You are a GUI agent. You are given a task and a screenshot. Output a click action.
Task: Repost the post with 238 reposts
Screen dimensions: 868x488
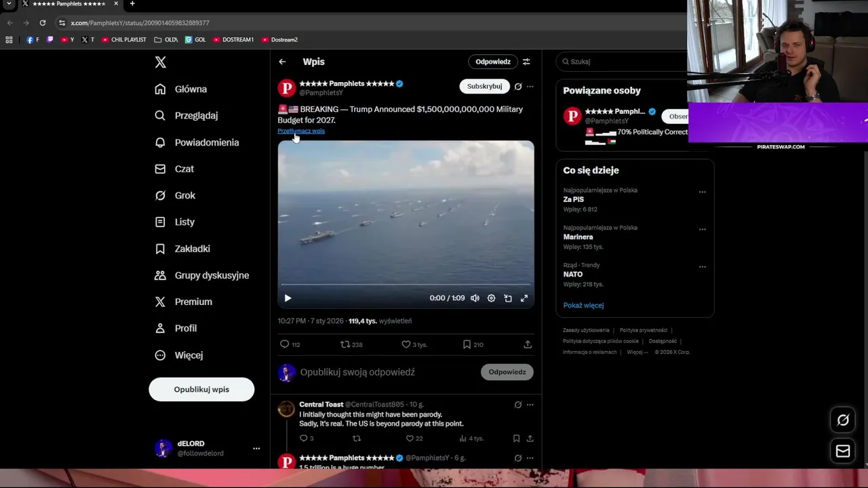point(345,344)
